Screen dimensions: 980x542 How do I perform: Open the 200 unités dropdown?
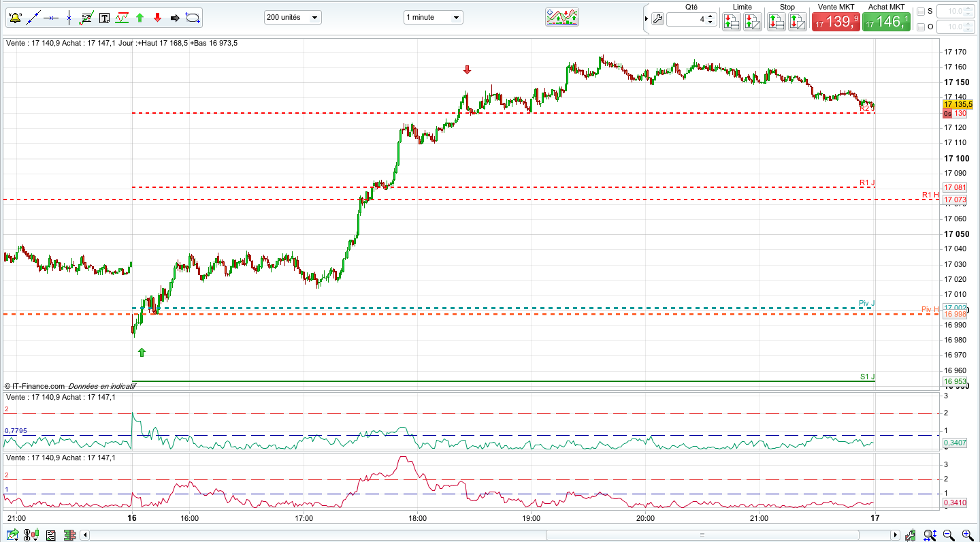click(x=293, y=17)
